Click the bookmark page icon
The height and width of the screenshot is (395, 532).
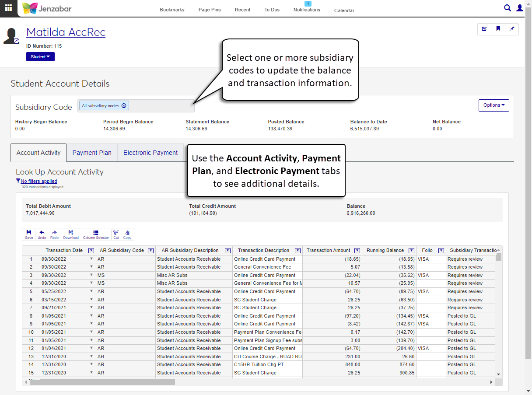(x=498, y=29)
